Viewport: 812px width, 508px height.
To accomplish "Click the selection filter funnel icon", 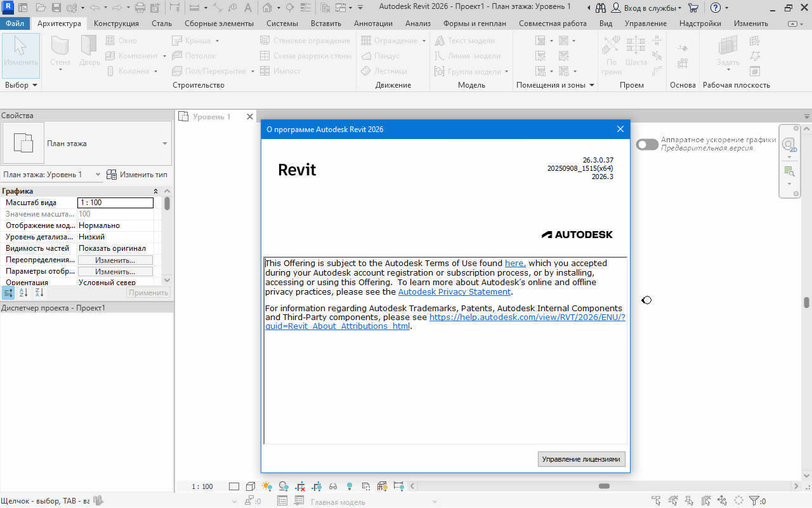I will pyautogui.click(x=754, y=501).
